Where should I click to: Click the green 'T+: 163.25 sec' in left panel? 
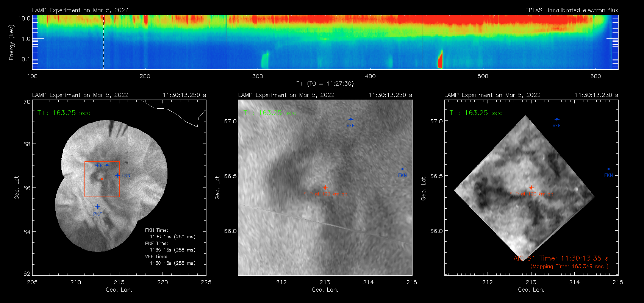click(64, 113)
